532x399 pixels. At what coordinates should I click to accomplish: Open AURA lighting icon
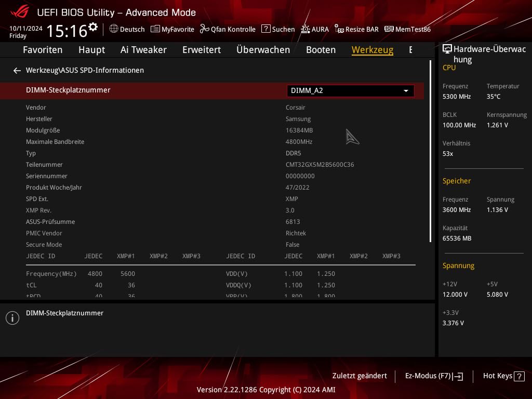coord(305,29)
